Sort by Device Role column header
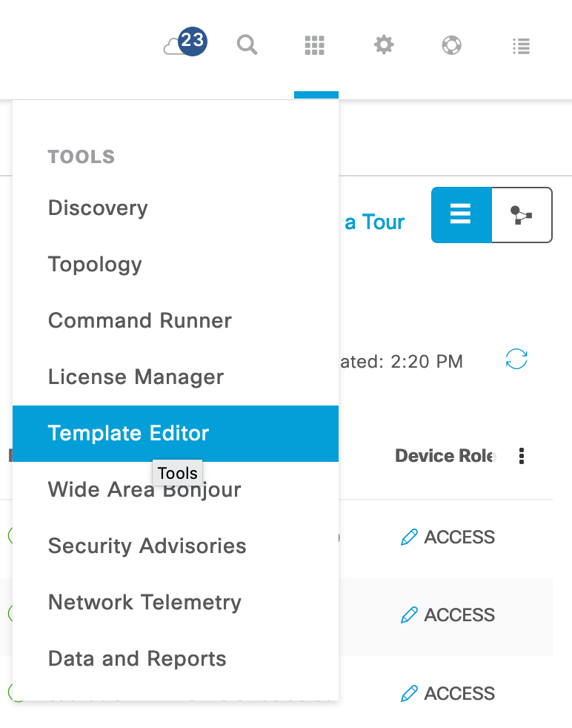 (445, 456)
